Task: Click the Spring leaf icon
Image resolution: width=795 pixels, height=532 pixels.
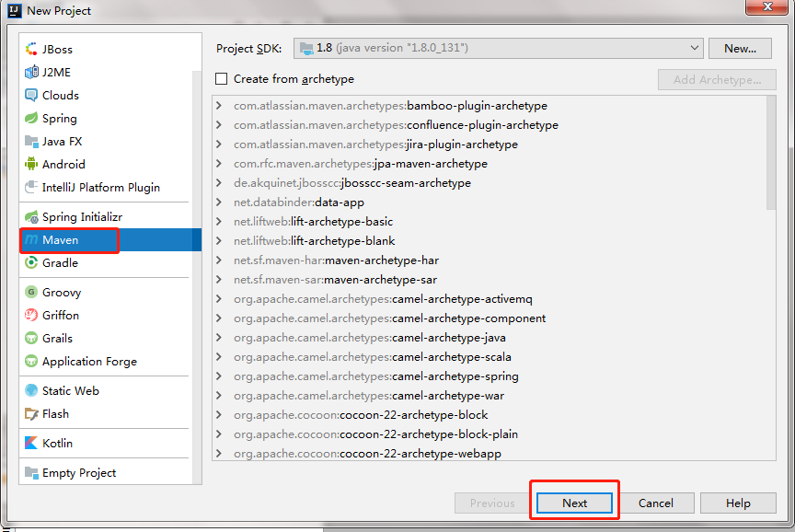Action: point(31,118)
